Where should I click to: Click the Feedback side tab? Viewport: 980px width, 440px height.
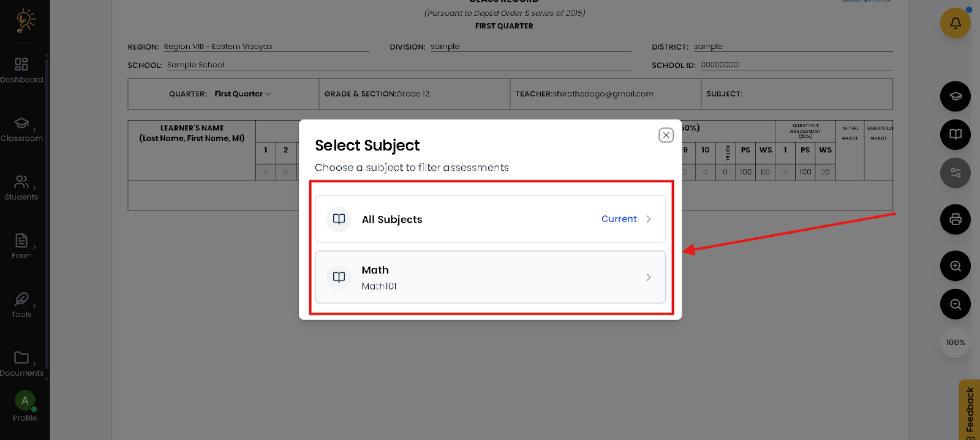[969, 410]
